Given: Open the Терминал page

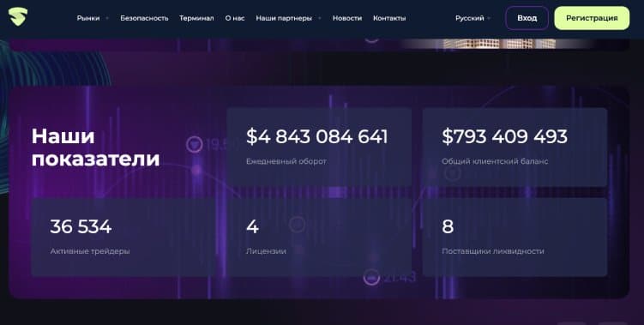Looking at the screenshot, I should [196, 18].
